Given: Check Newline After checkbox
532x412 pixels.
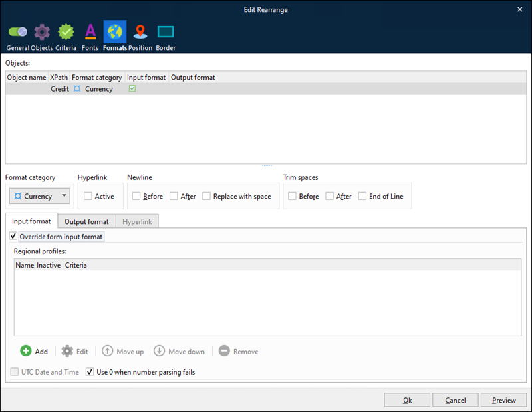Looking at the screenshot, I should coord(174,196).
